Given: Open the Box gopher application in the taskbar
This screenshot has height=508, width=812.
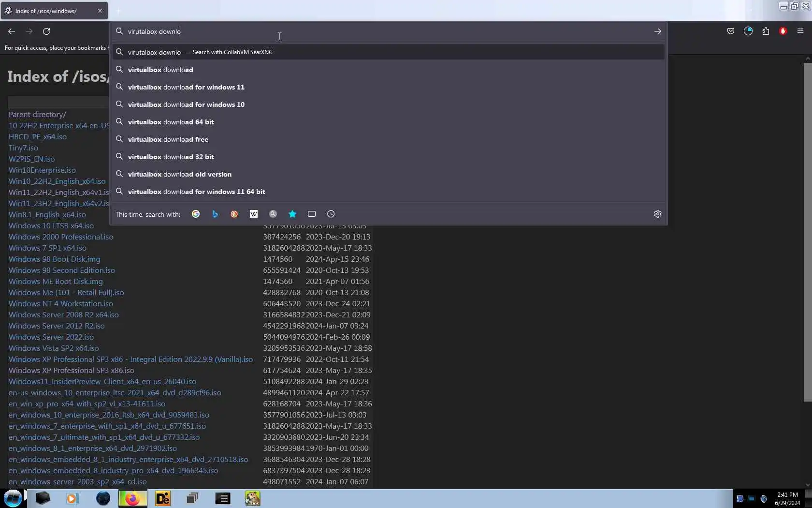Looking at the screenshot, I should tap(252, 498).
